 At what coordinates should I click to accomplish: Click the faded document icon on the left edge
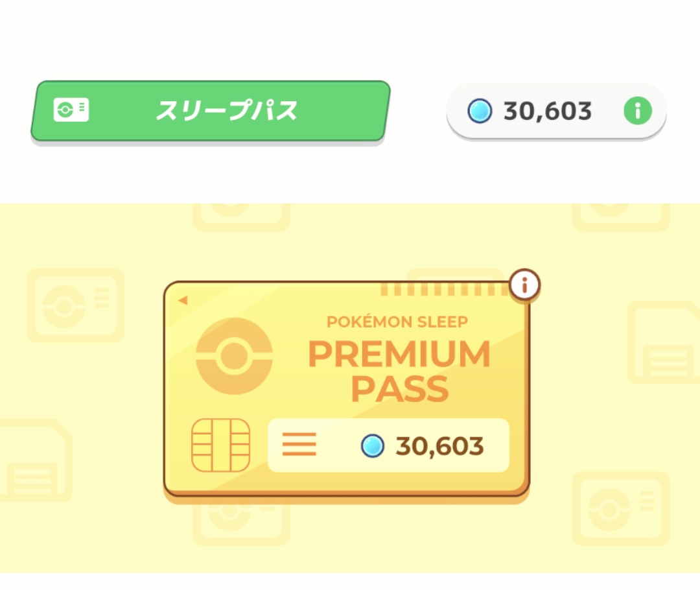pyautogui.click(x=34, y=460)
